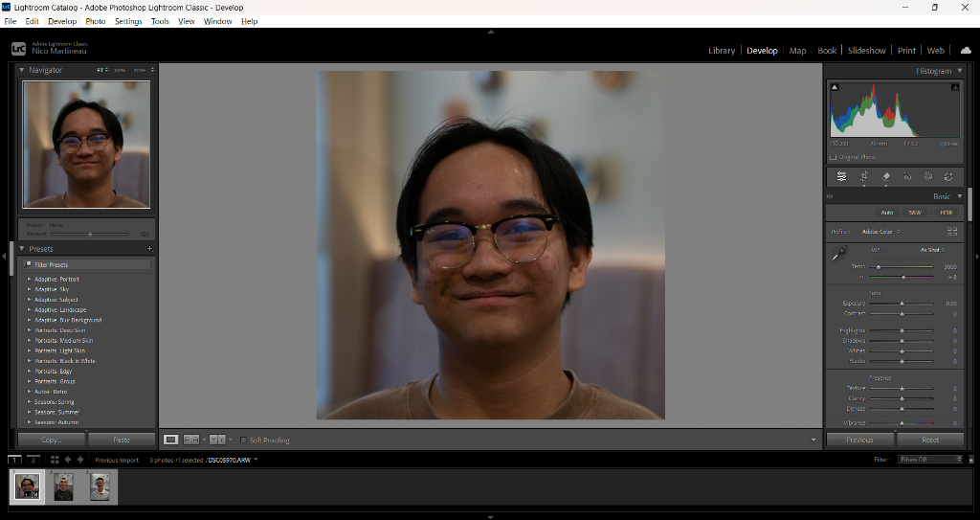Expand the Portraits: Deep Skin preset group
Image resolution: width=980 pixels, height=520 pixels.
coord(30,330)
